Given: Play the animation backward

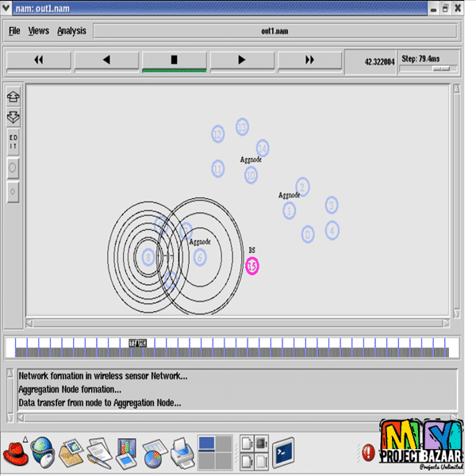Looking at the screenshot, I should pos(106,60).
